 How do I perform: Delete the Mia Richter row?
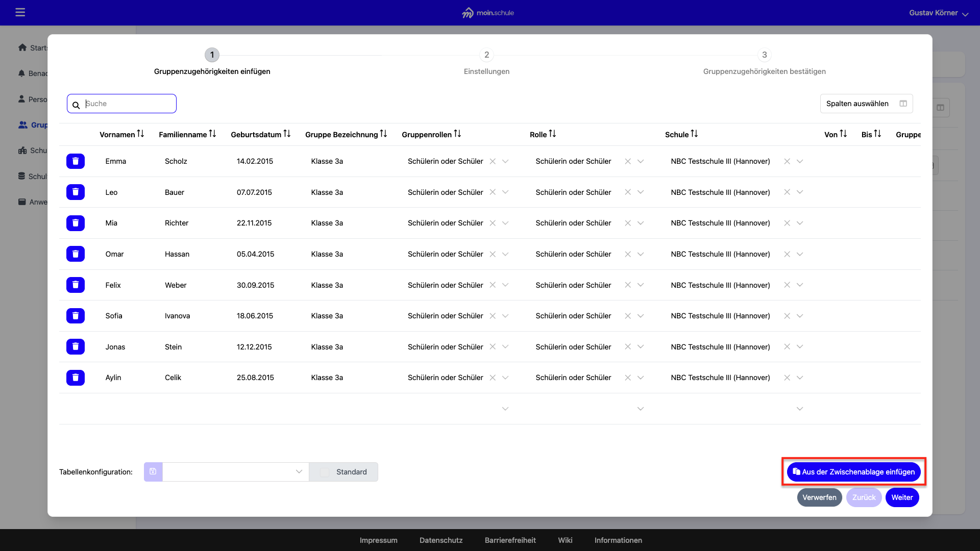[76, 223]
